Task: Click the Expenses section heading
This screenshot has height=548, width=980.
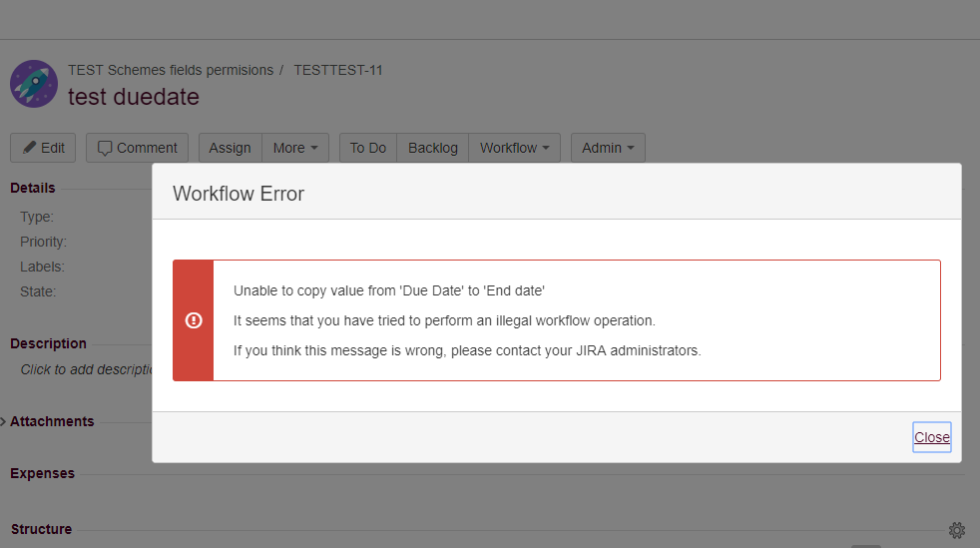Action: coord(43,474)
